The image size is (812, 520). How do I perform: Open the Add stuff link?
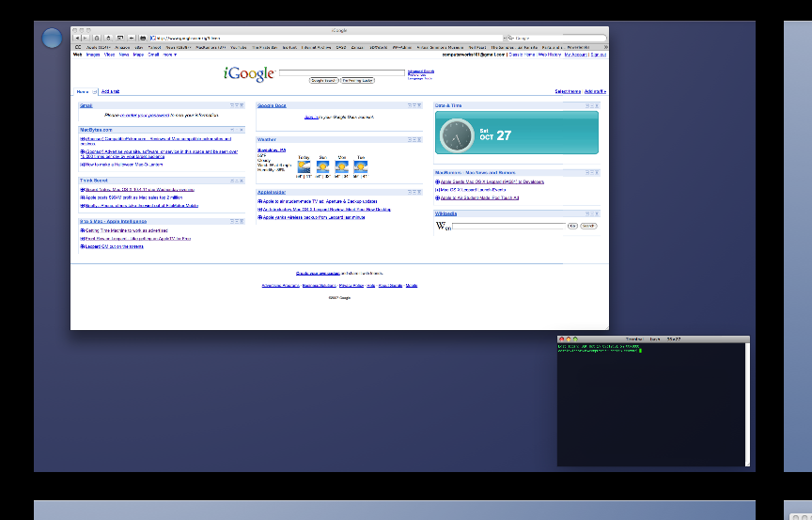(595, 91)
